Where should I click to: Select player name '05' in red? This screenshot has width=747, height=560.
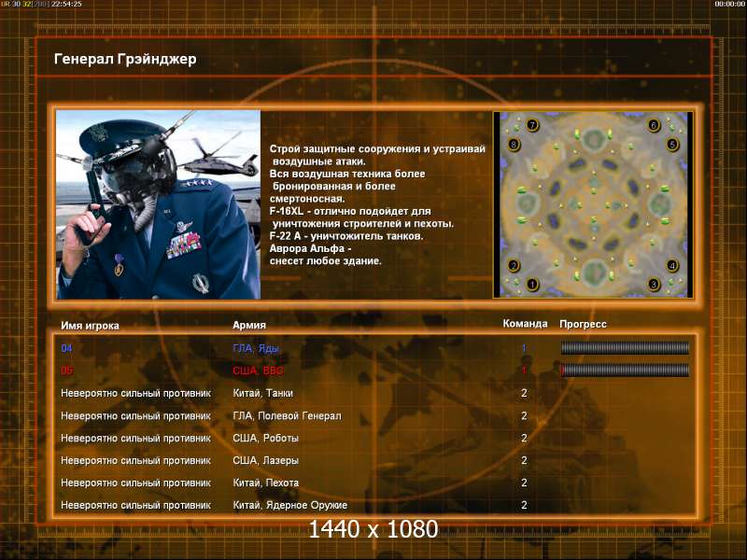pos(66,371)
